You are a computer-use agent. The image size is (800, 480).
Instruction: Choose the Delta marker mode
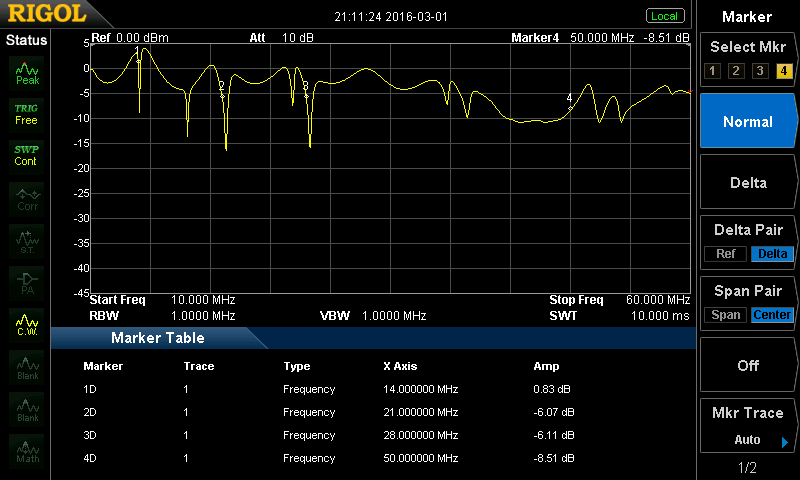pos(747,183)
